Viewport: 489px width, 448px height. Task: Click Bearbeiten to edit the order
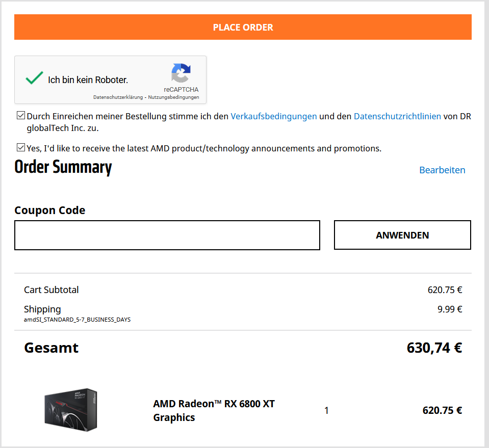(442, 170)
